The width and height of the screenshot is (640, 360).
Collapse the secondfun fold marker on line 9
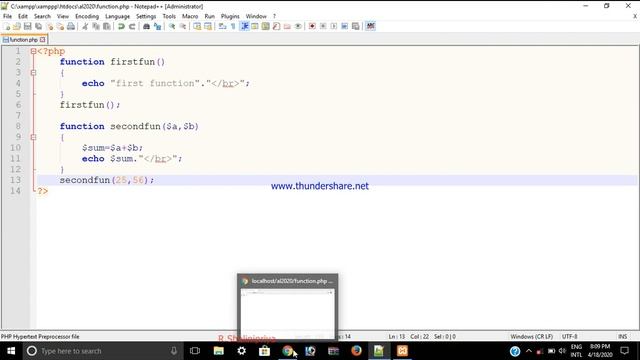pyautogui.click(x=33, y=137)
